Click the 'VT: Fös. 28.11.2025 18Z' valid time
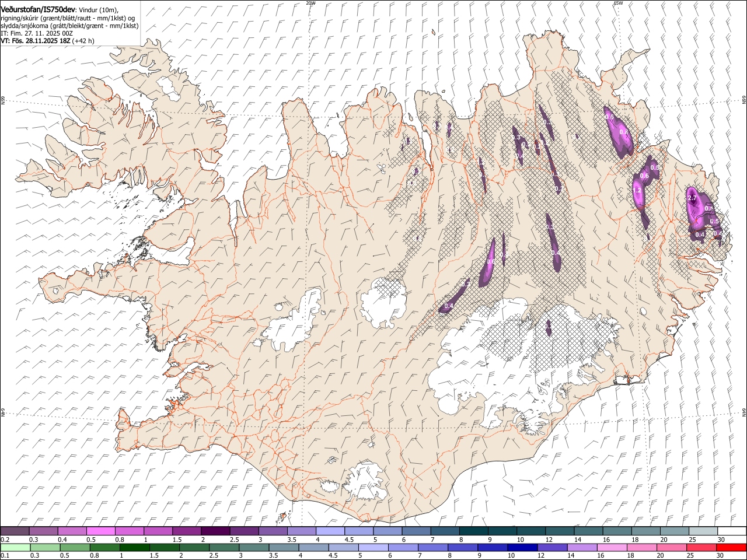Screen dimensions: 747x560 click(x=36, y=41)
